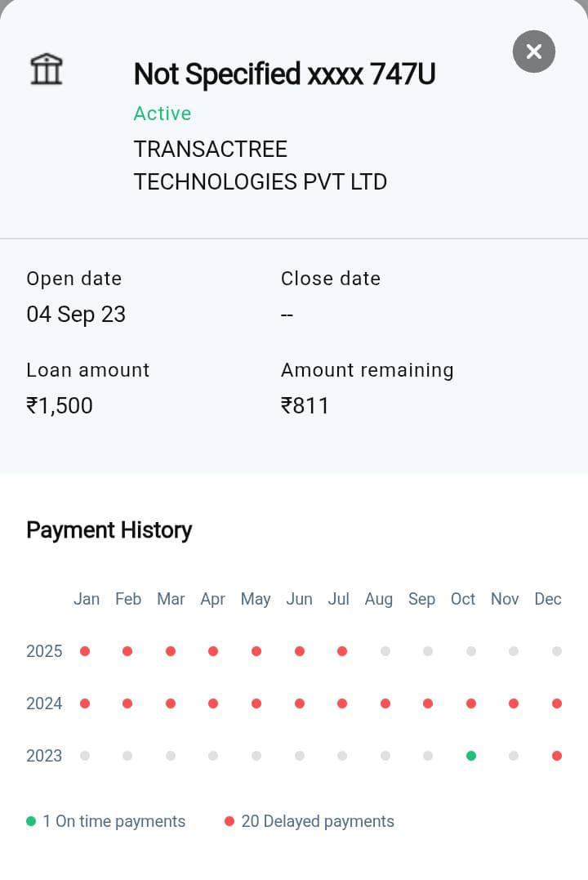This screenshot has width=588, height=880.
Task: Click the 1 On time payments label
Action: (114, 821)
